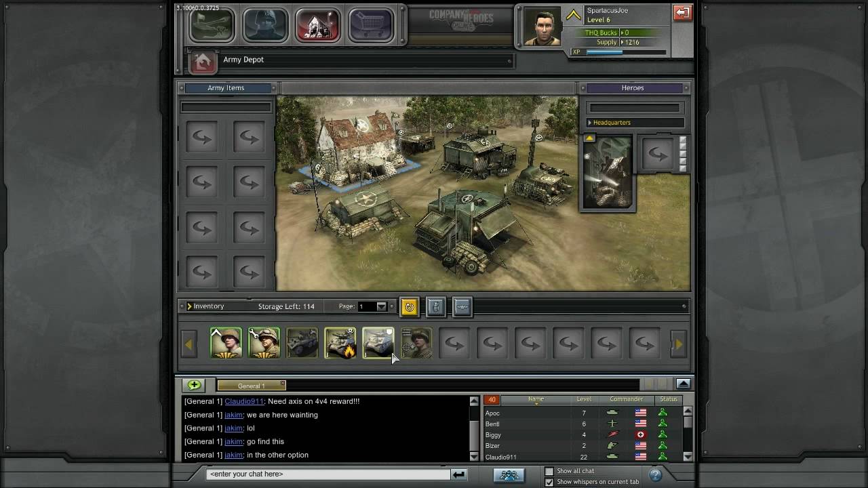Click the empty slot beside the hero card
Viewport: 868px width, 488px height.
pos(657,155)
